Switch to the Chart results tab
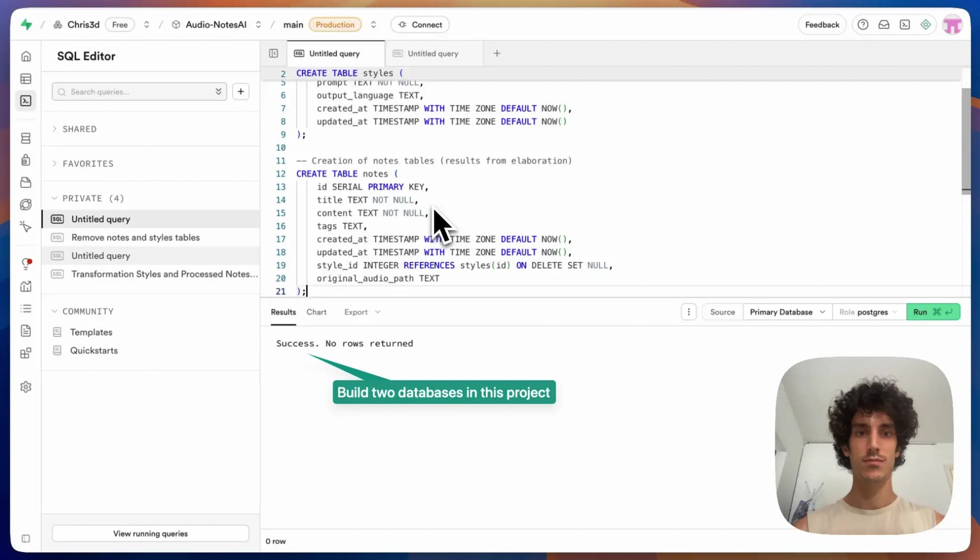The height and width of the screenshot is (560, 980). pyautogui.click(x=316, y=312)
